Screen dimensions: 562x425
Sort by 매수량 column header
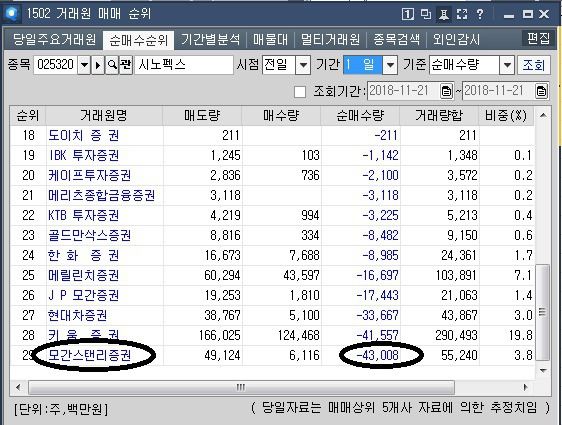281,116
